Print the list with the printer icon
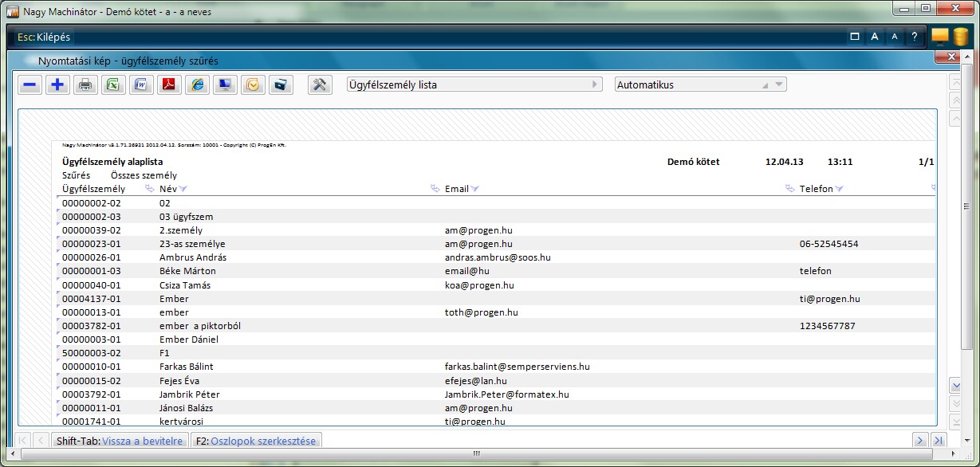The height and width of the screenshot is (467, 980). coord(85,85)
